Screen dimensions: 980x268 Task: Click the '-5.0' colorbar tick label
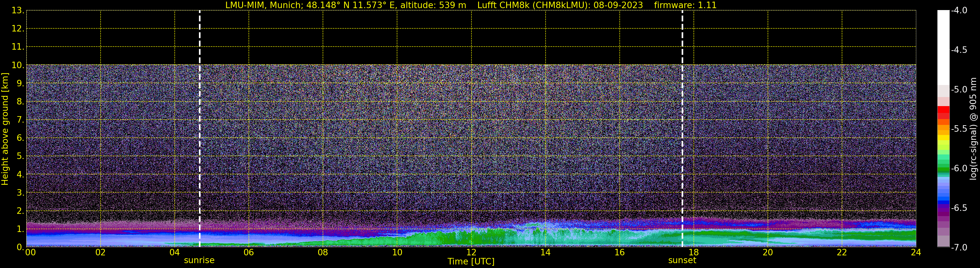coord(959,90)
